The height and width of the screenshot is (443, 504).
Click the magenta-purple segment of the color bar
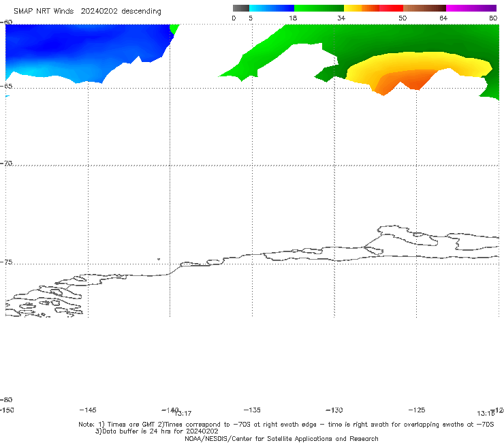[x=471, y=8]
